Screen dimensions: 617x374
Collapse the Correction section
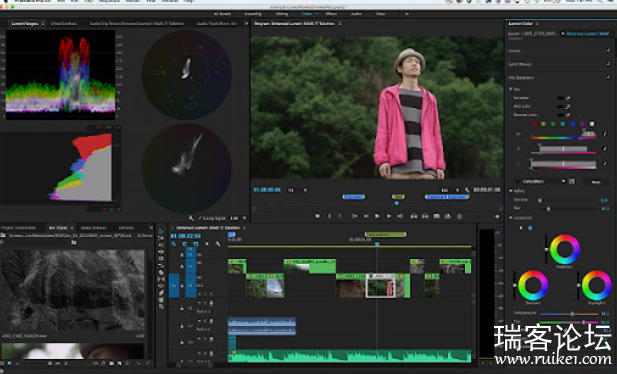pos(511,217)
